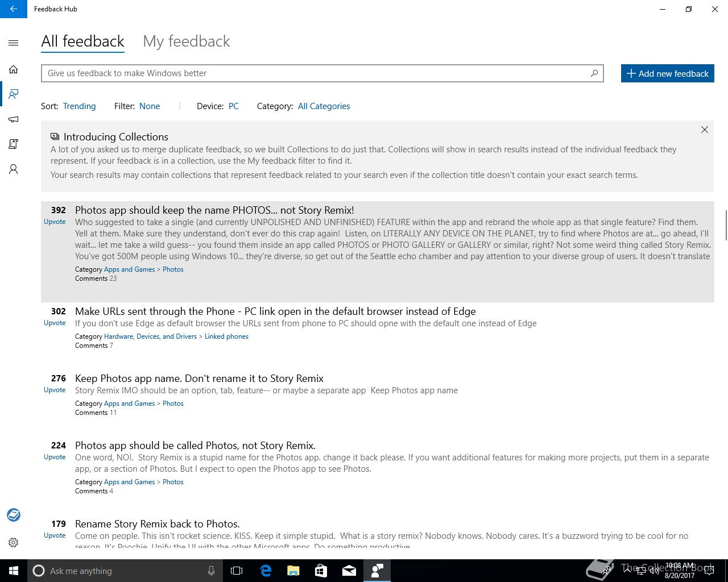Click Cortana Ask me anything box
This screenshot has width=728, height=582.
[x=125, y=571]
